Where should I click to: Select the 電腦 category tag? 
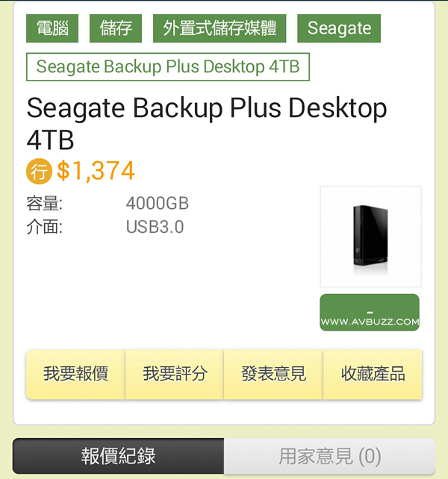coord(52,28)
